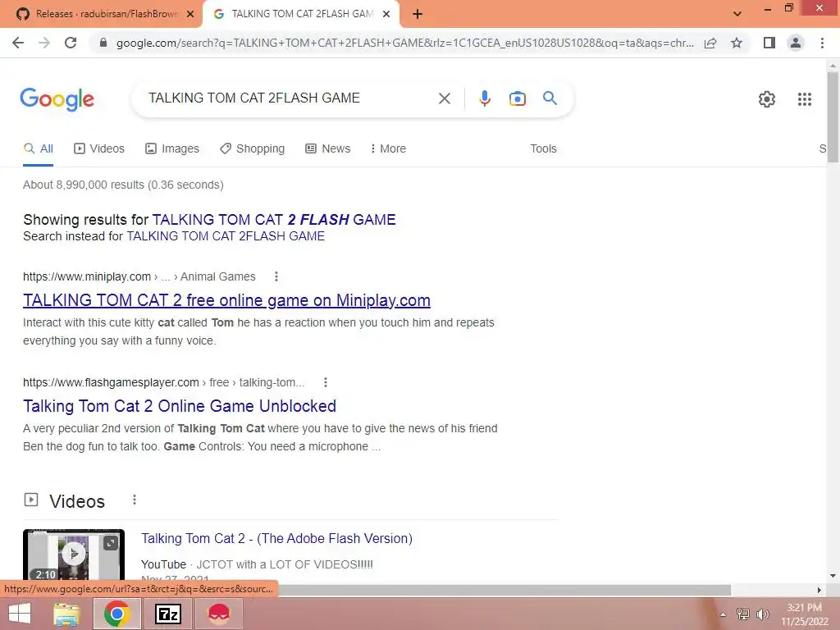The width and height of the screenshot is (840, 630).
Task: Submit search using the magnifier icon
Action: click(550, 98)
